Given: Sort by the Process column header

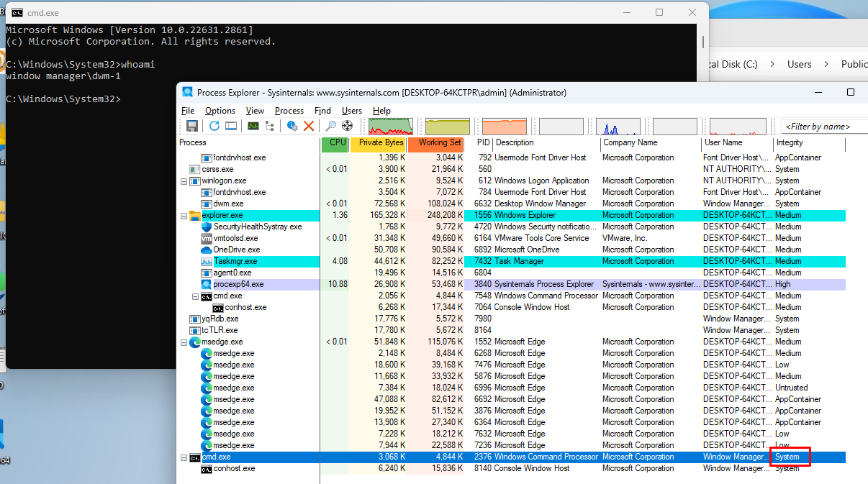Looking at the screenshot, I should coord(248,143).
